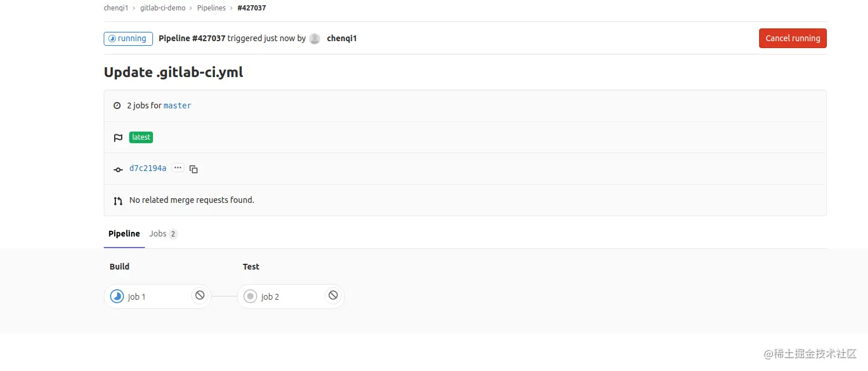Click the running spinner icon on job 1

click(116, 296)
